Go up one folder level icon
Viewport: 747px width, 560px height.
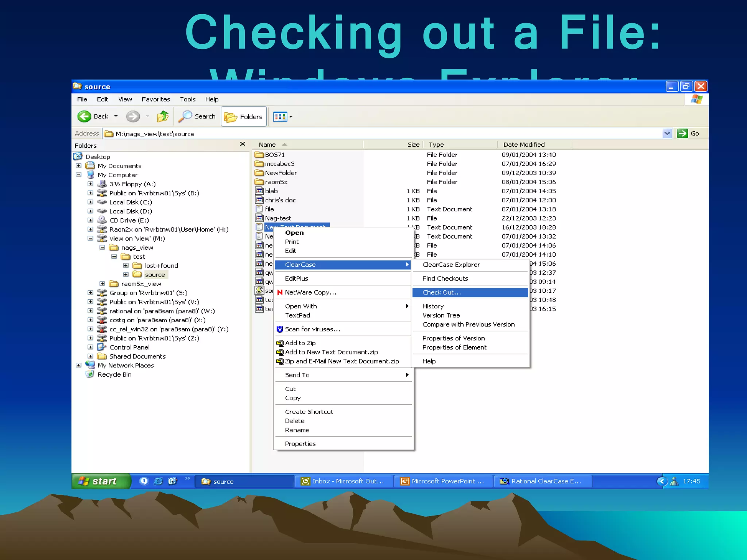(x=163, y=117)
